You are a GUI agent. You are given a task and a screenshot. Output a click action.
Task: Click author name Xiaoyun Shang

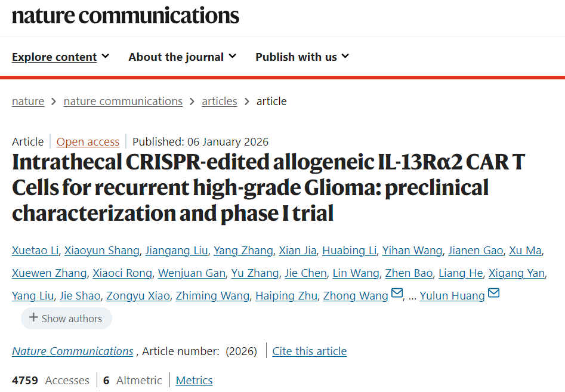click(101, 251)
